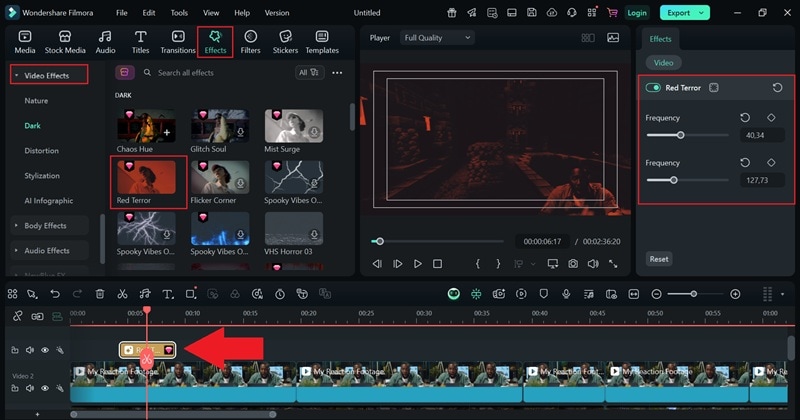Delete the selected clip with trash icon
Image resolution: width=800 pixels, height=420 pixels.
point(100,294)
